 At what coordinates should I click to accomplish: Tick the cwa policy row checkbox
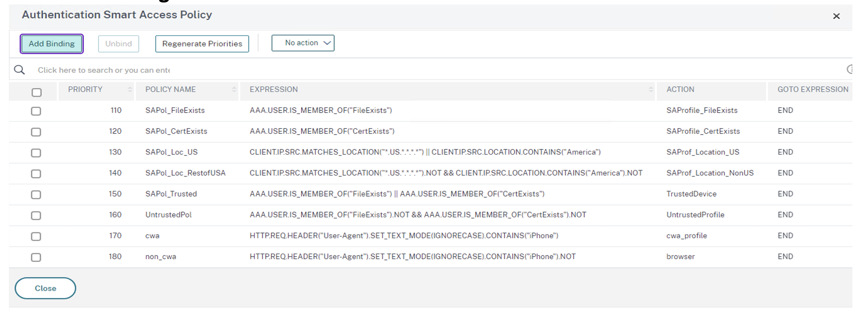[36, 236]
